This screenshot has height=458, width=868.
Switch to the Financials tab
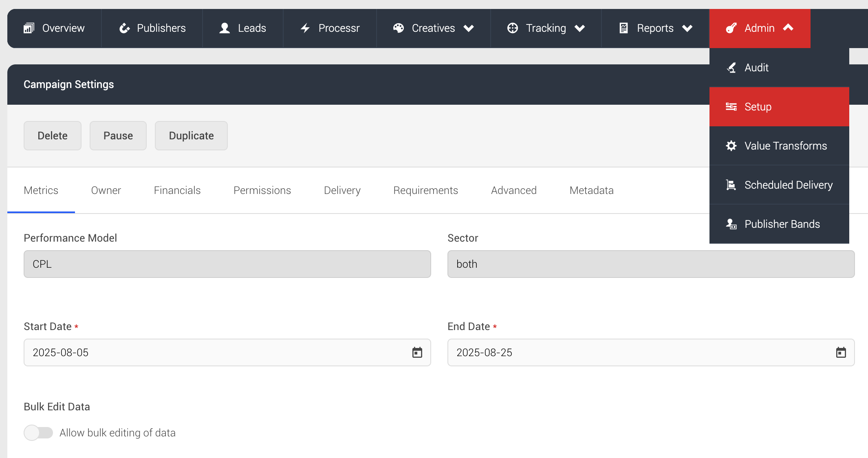click(x=177, y=190)
